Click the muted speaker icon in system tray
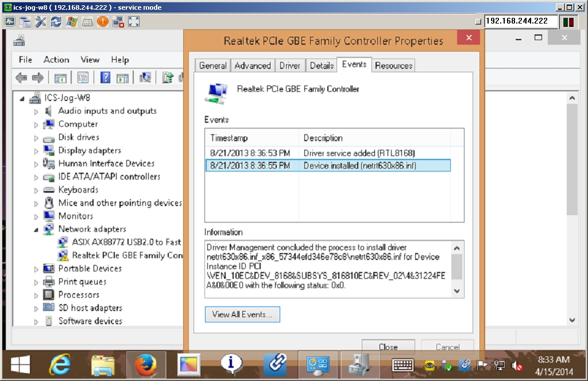This screenshot has width=588, height=381. 517,366
